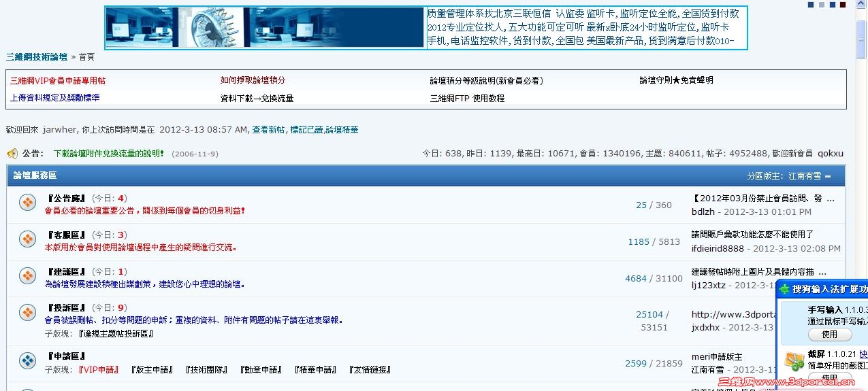Click 標記已讀 link
868x391 pixels.
(x=306, y=129)
